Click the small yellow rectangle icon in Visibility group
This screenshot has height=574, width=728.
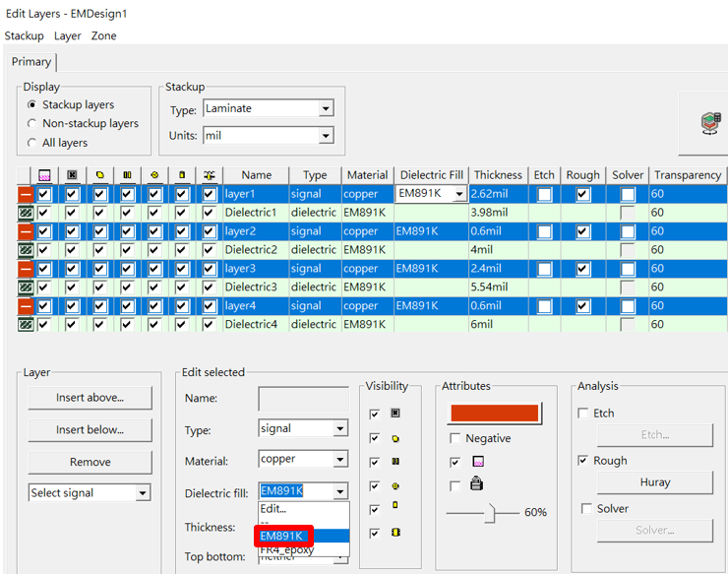pyautogui.click(x=395, y=505)
